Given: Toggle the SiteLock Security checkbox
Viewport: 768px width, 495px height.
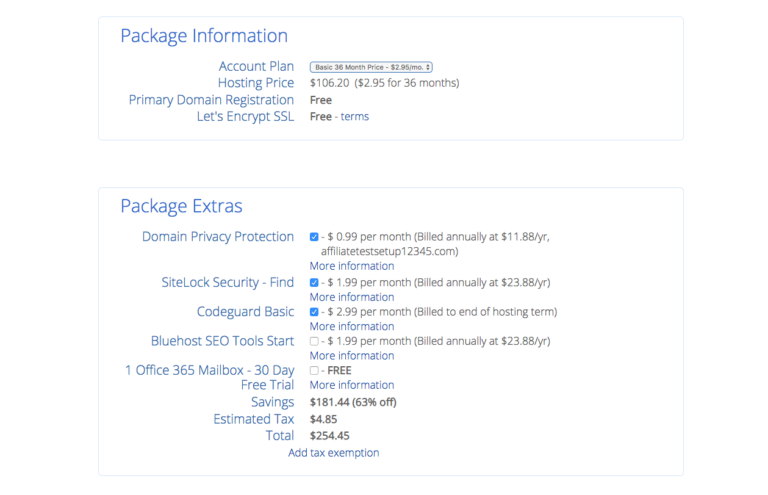Looking at the screenshot, I should click(314, 283).
